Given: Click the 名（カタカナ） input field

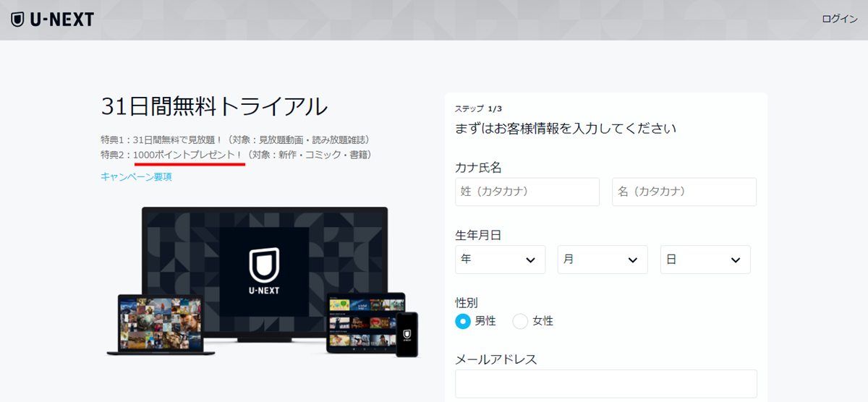Looking at the screenshot, I should coord(684,192).
